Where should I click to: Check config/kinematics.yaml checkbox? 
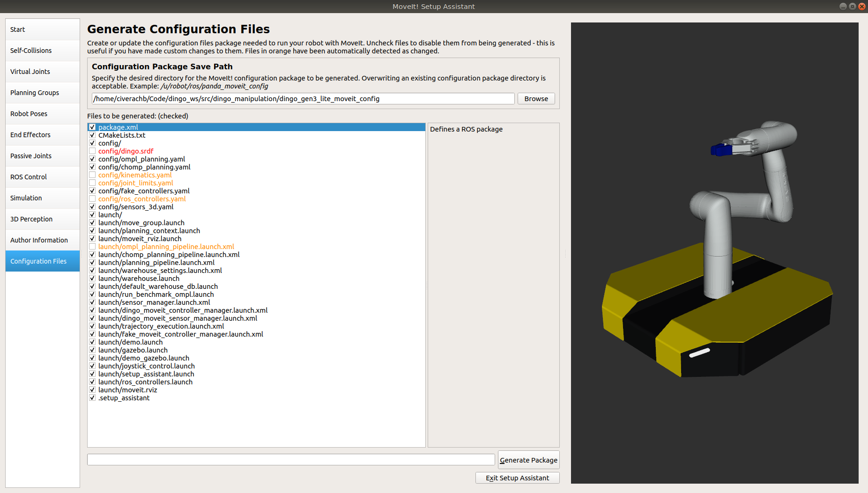coord(92,175)
